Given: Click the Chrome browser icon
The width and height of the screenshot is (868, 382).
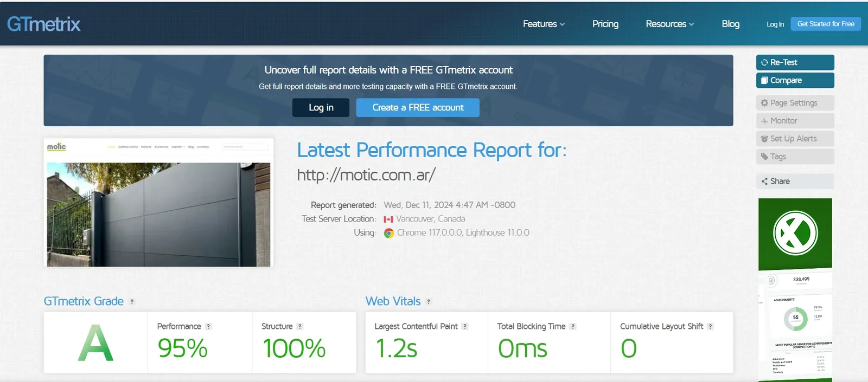Looking at the screenshot, I should [389, 233].
